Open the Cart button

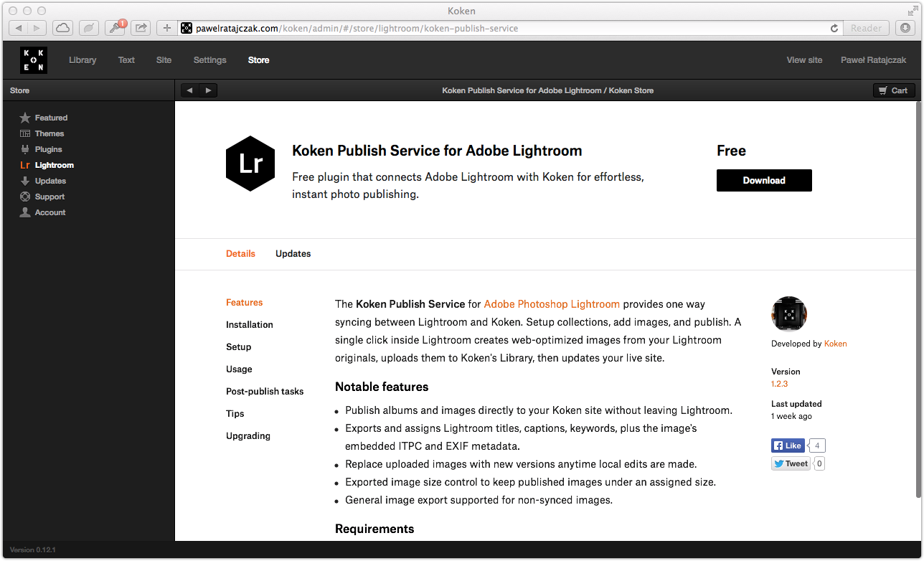click(x=894, y=90)
